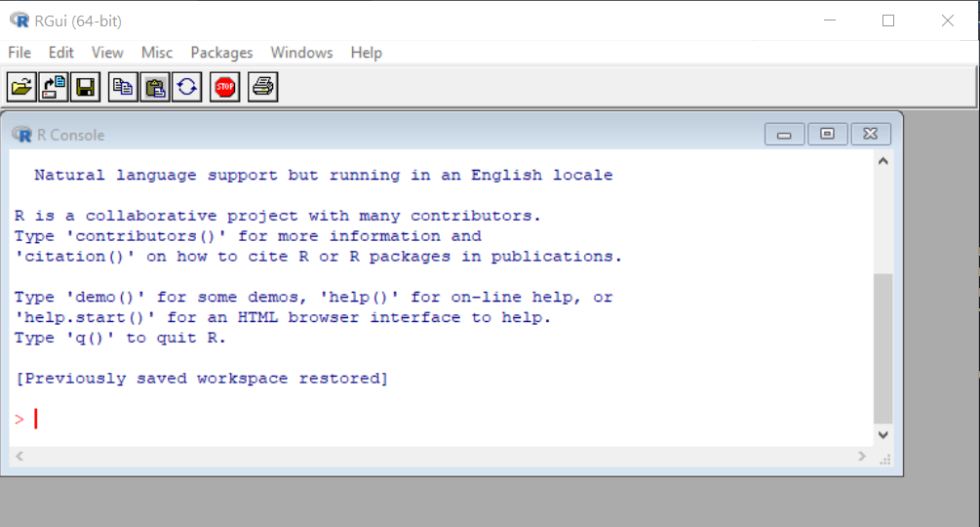
Task: Click the R Console window logo icon
Action: click(x=21, y=135)
